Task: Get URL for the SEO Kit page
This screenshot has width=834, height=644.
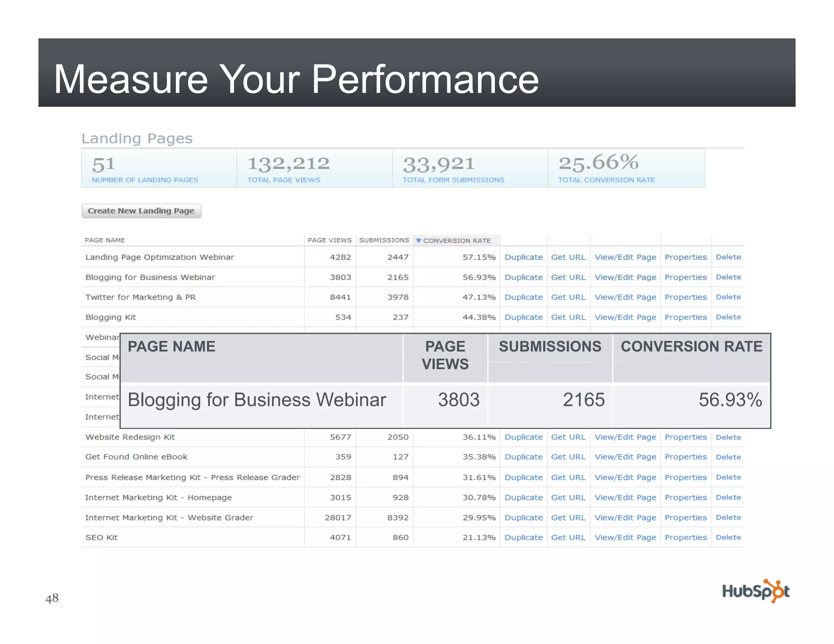Action: pyautogui.click(x=568, y=538)
